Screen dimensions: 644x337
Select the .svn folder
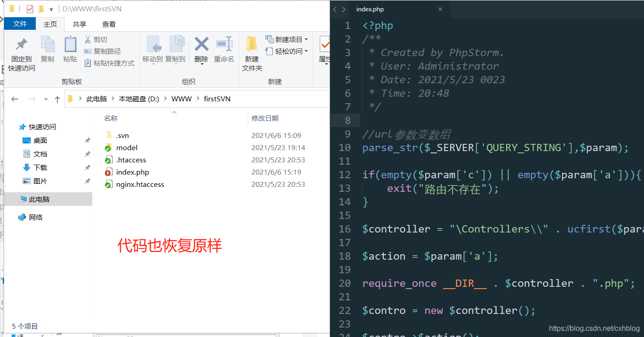pos(122,135)
